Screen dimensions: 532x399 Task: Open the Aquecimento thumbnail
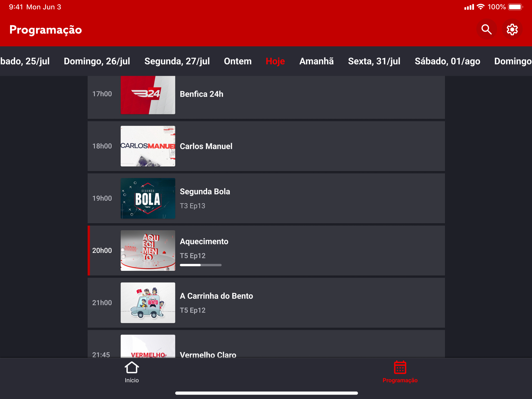click(148, 250)
